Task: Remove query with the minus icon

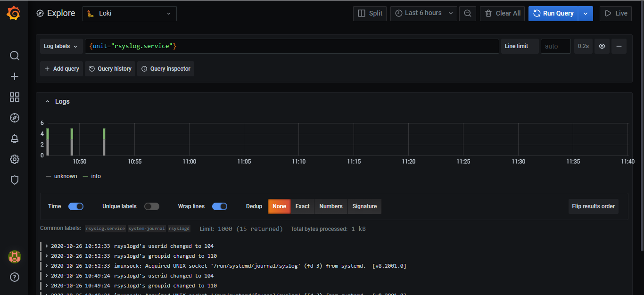Action: click(619, 46)
